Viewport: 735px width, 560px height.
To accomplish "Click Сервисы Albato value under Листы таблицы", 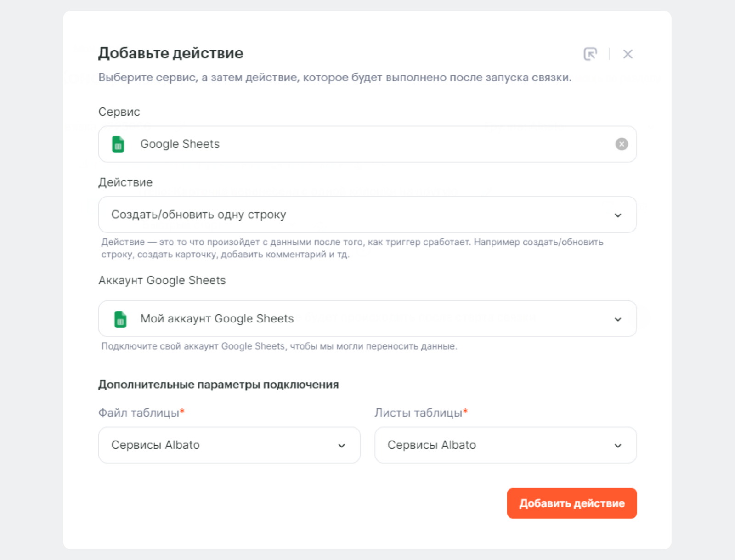I will coord(431,445).
